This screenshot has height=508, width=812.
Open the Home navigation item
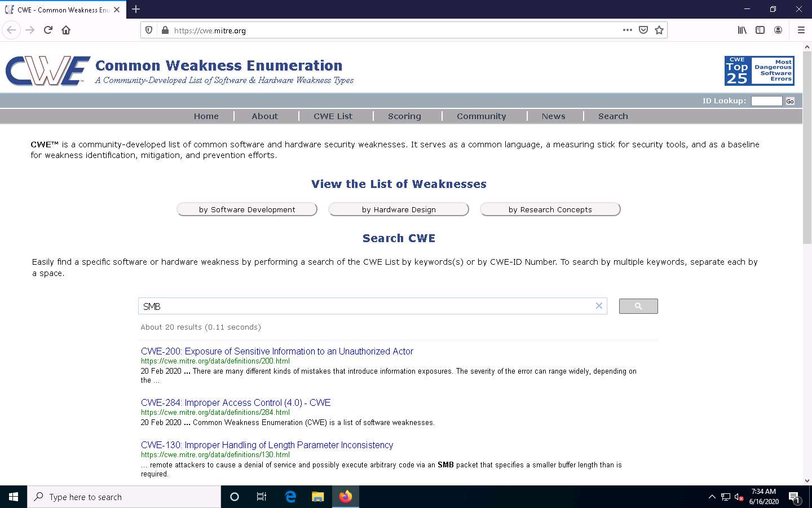click(x=206, y=116)
